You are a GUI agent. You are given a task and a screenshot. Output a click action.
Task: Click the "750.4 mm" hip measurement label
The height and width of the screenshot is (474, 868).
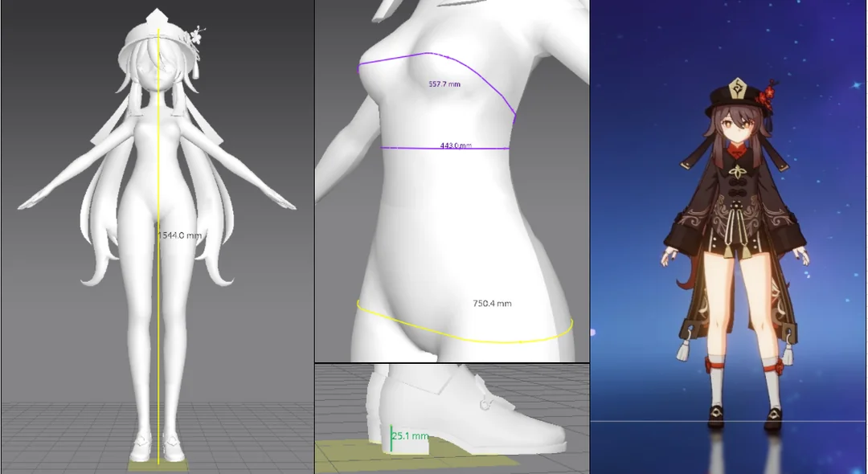tap(492, 303)
